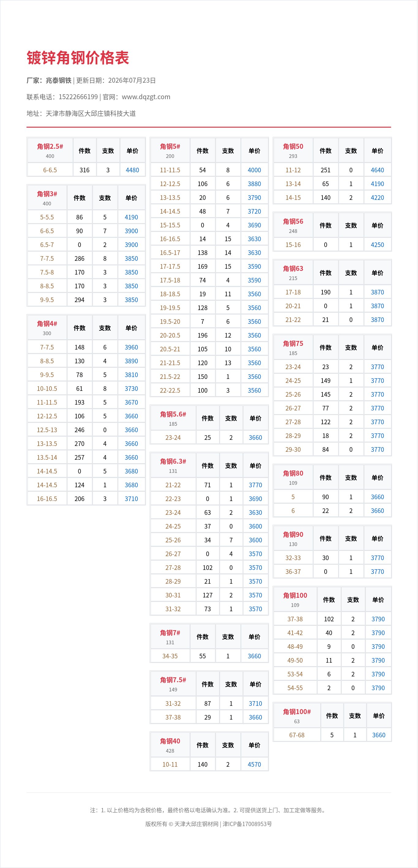The image size is (418, 868).
Task: Click the 127 count in 30-31 row of 角钢6.3#
Action: point(208,595)
